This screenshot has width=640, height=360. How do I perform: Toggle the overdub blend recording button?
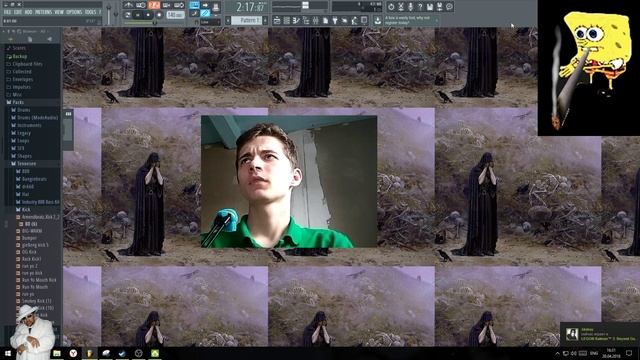pos(166,5)
